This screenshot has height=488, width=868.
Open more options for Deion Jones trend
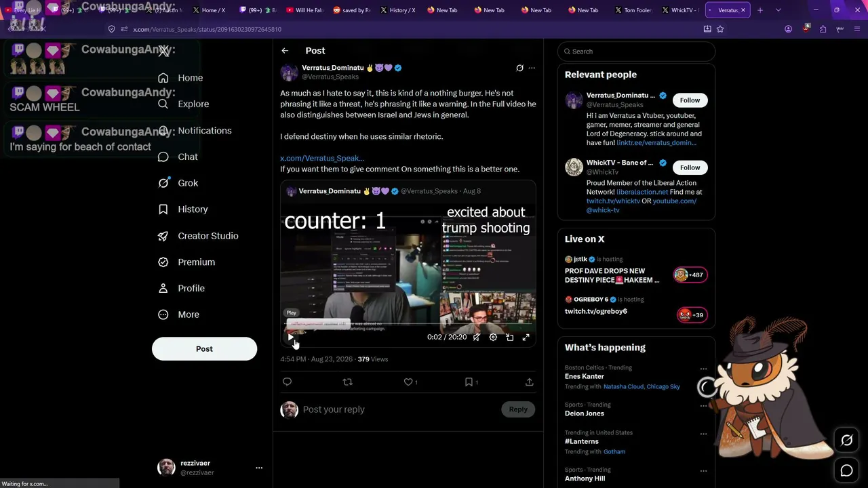[703, 406]
